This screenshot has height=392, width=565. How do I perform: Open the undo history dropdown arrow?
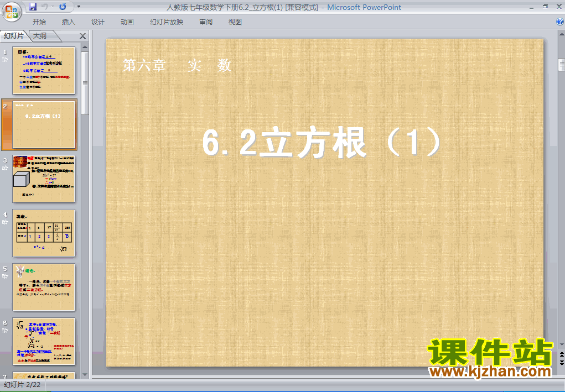click(53, 7)
